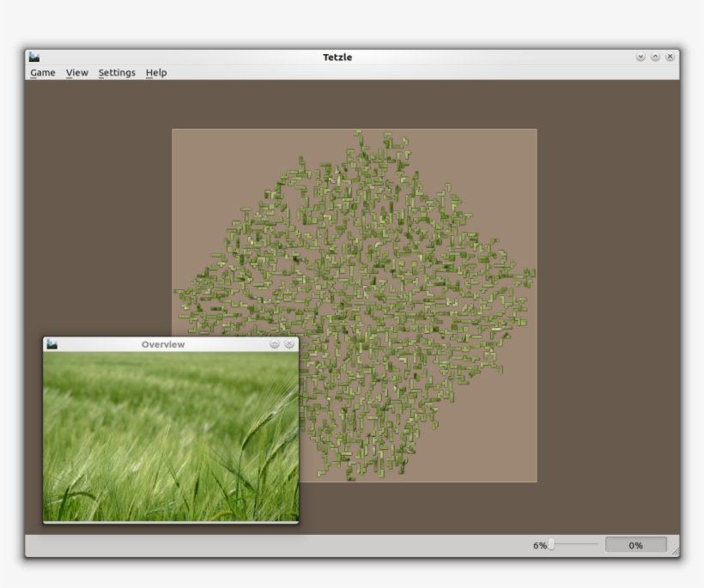
Task: Open the Settings menu
Action: tap(116, 74)
